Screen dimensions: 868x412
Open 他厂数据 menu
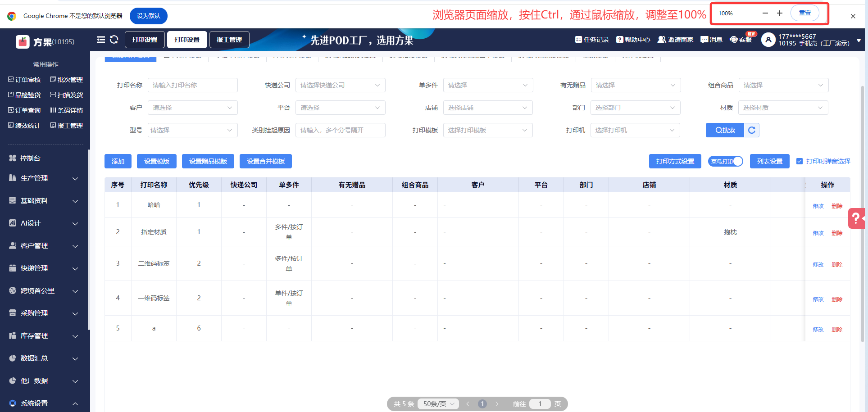tap(44, 381)
